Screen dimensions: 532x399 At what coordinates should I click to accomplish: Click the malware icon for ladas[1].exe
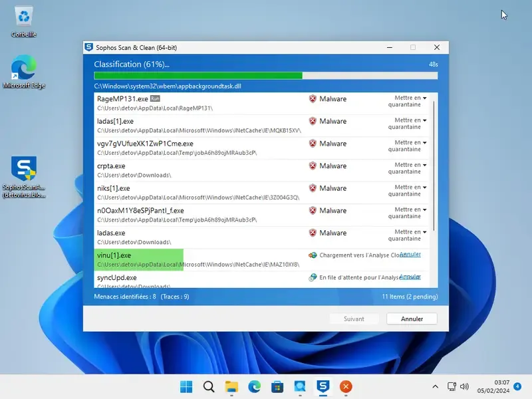click(x=313, y=121)
